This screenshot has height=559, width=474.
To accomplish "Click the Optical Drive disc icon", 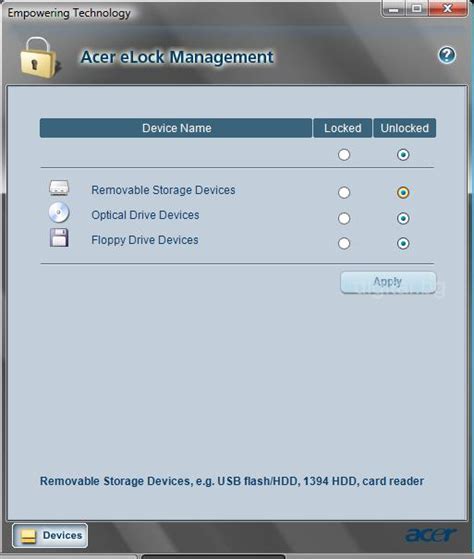I will (59, 213).
